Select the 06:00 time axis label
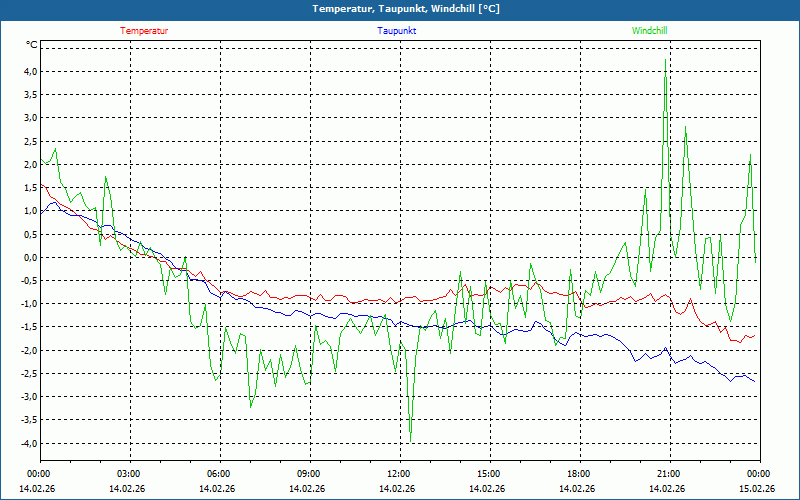The width and height of the screenshot is (800, 500). click(x=219, y=473)
